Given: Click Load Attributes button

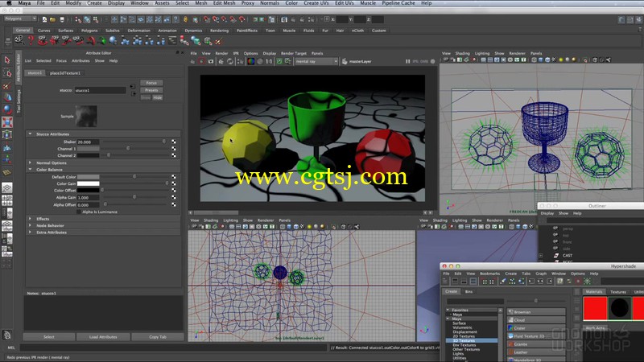Looking at the screenshot, I should pos(103,337).
